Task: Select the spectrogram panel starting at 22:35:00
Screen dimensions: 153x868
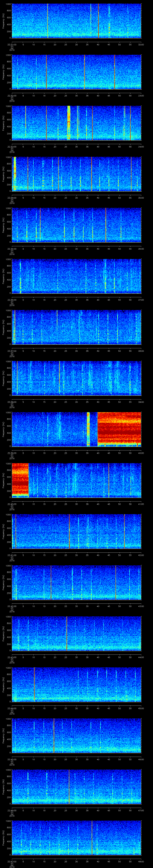Action: pos(77,225)
